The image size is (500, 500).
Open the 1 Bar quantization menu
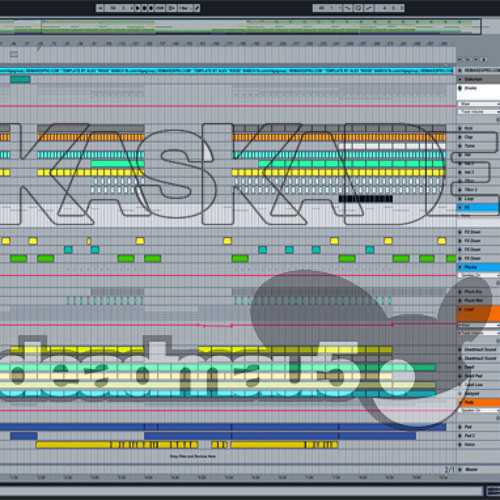pyautogui.click(x=186, y=8)
